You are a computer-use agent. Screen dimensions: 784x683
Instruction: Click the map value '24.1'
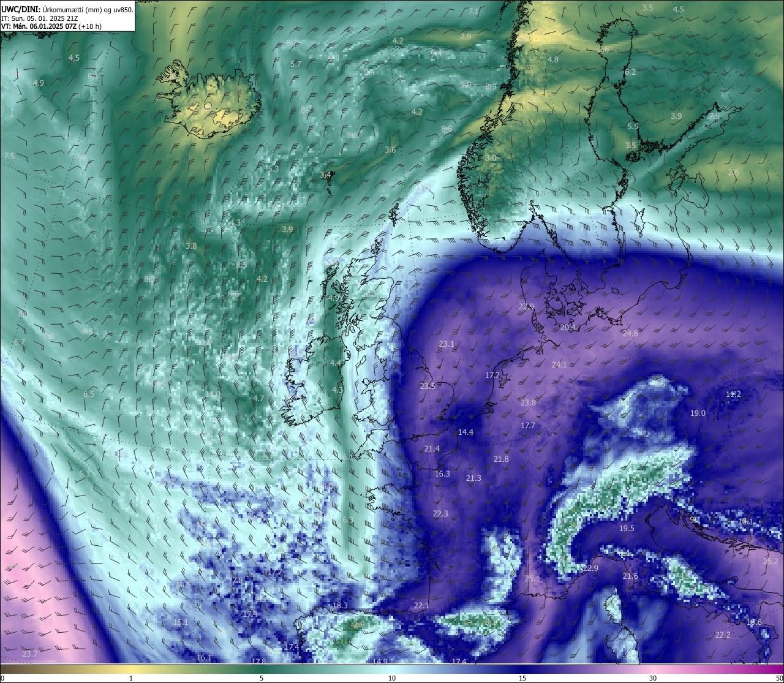click(559, 365)
